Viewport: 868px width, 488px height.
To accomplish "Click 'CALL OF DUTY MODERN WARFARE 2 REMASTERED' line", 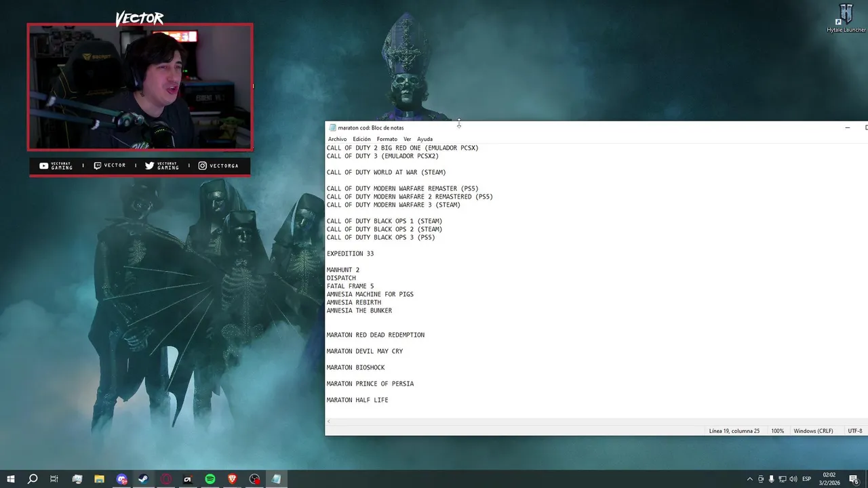I will click(x=410, y=197).
